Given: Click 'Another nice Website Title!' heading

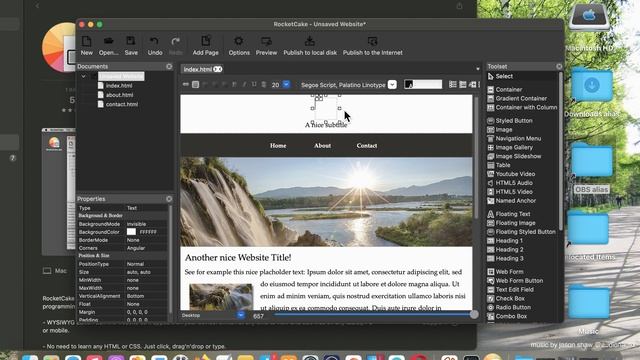Looking at the screenshot, I should (238, 258).
